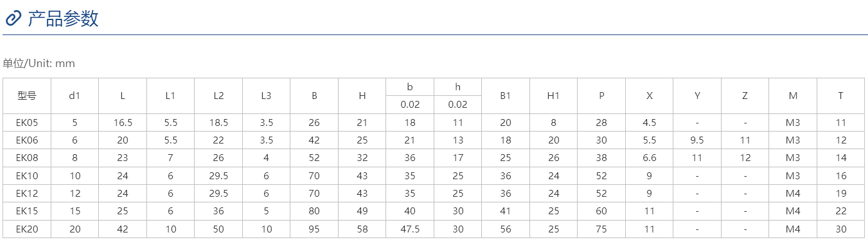The image size is (868, 240).
Task: Select the EK06 model cell
Action: [x=27, y=140]
